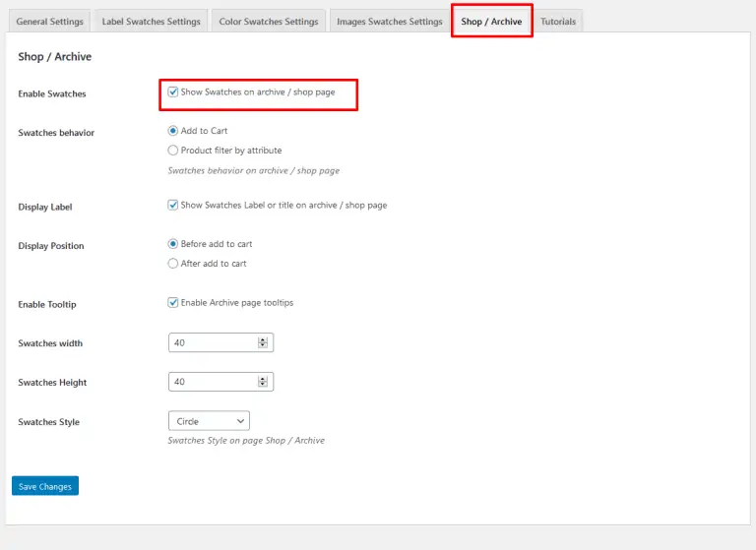Select Before add to cart position

172,244
